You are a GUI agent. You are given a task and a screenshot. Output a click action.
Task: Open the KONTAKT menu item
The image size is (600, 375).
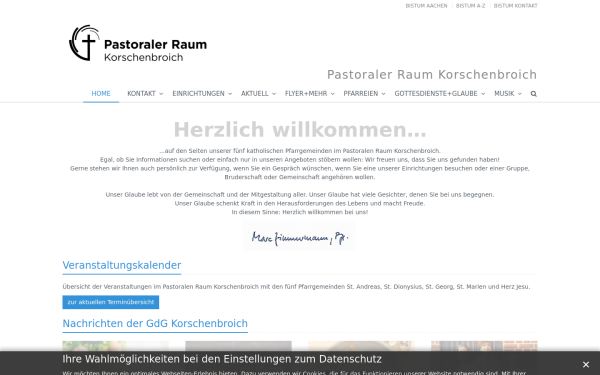point(141,94)
